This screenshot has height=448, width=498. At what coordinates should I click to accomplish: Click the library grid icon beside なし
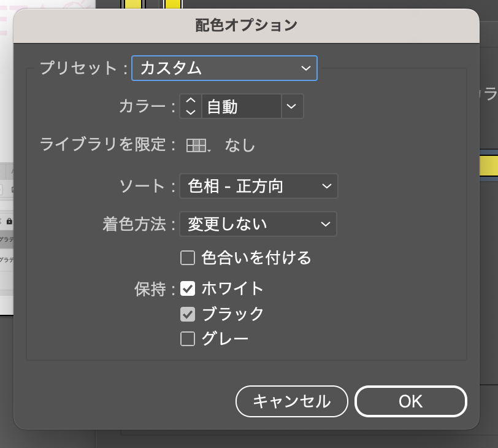tap(195, 145)
